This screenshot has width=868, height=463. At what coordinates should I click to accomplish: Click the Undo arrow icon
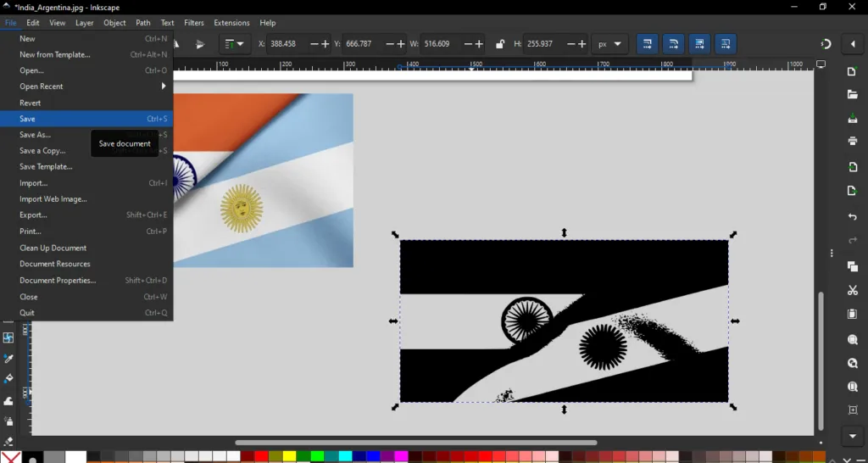pyautogui.click(x=853, y=216)
